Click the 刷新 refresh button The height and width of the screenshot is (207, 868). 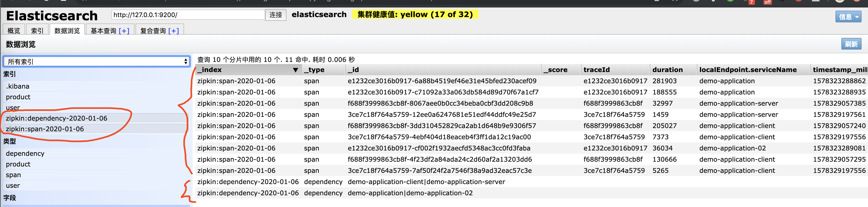pos(851,44)
